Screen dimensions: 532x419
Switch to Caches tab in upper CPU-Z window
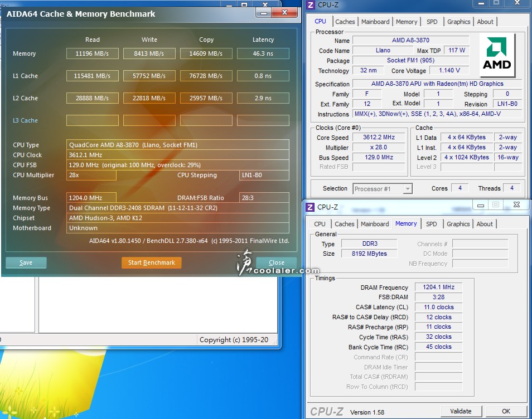point(345,22)
